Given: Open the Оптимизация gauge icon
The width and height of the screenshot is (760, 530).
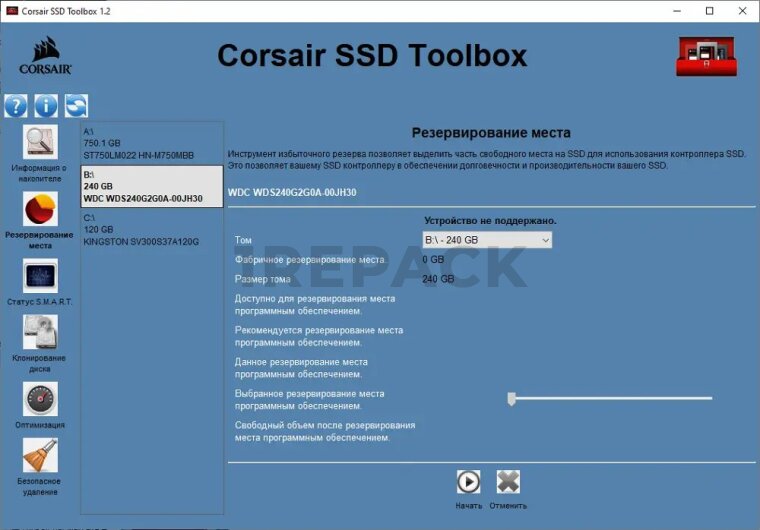Looking at the screenshot, I should tap(40, 398).
